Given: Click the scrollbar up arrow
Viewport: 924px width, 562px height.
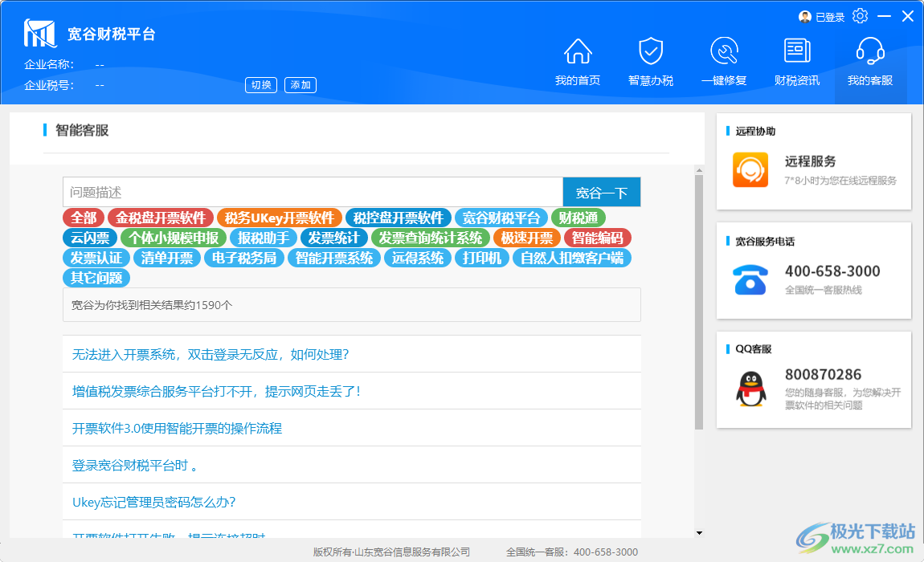Looking at the screenshot, I should [699, 170].
